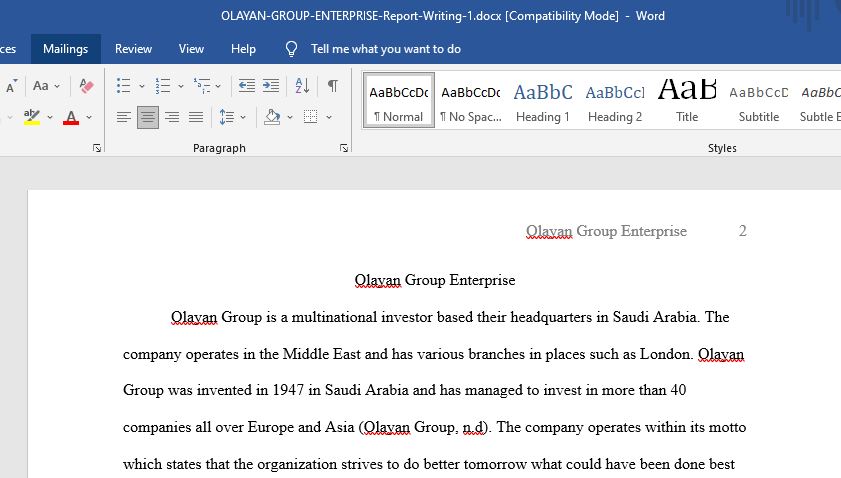Image resolution: width=841 pixels, height=478 pixels.
Task: Click the Sort A-Z icon
Action: [302, 85]
